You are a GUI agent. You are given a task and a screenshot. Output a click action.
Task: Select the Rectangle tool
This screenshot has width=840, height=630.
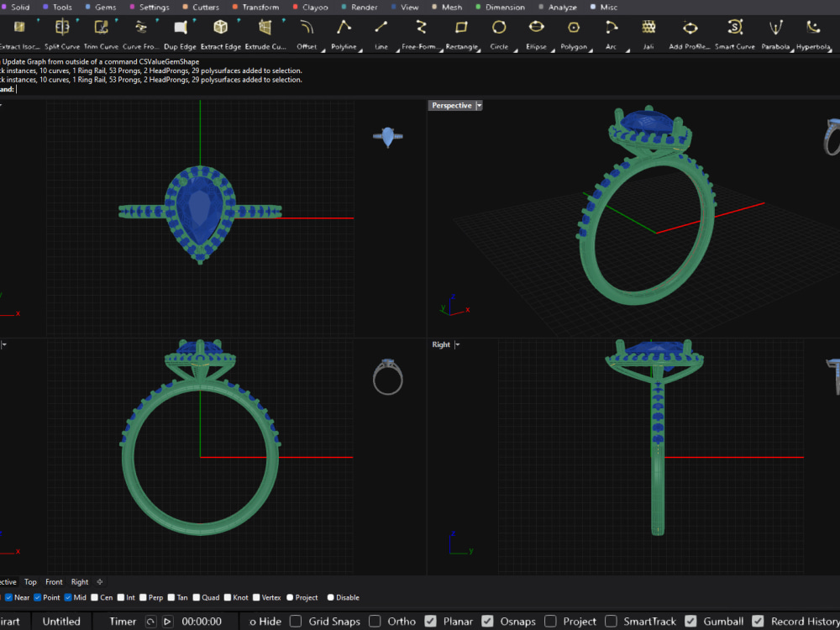[x=461, y=34]
